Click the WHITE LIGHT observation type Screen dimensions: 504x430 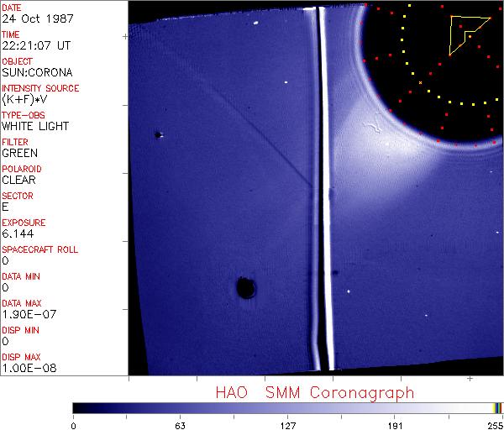(x=35, y=126)
